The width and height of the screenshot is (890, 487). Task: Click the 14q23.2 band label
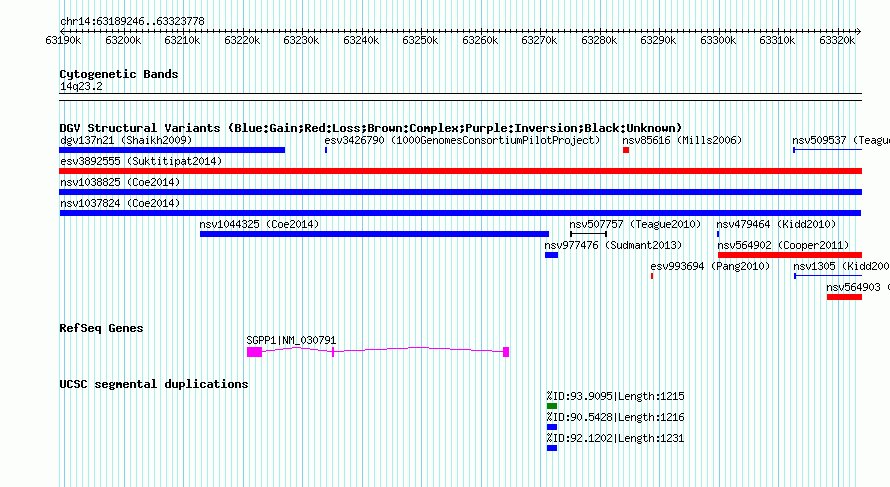coord(81,86)
